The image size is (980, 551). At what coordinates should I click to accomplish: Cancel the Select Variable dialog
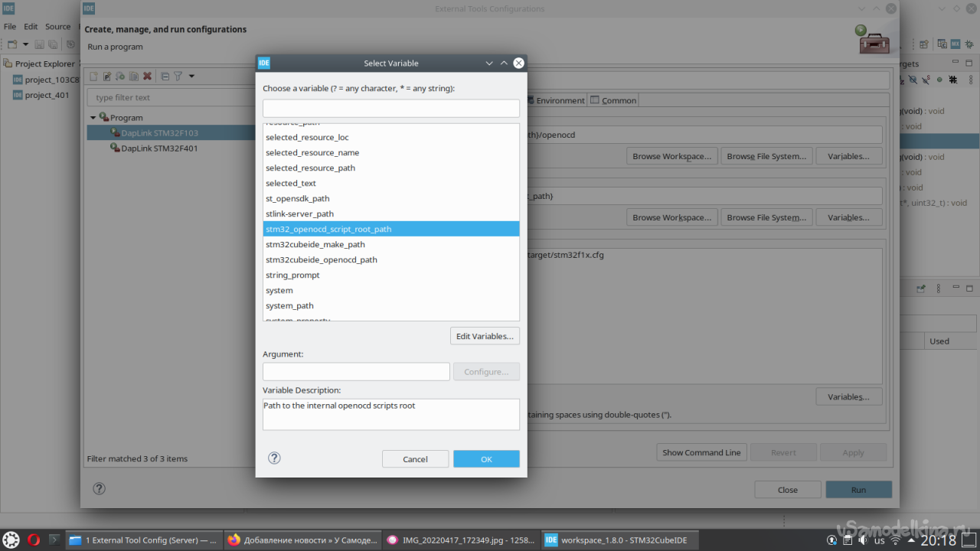click(415, 459)
